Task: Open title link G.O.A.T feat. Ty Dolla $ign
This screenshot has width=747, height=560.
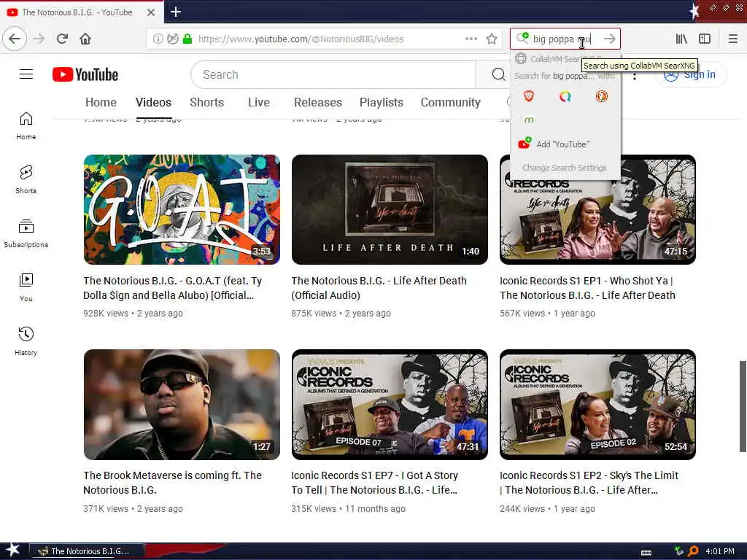Action: [172, 288]
